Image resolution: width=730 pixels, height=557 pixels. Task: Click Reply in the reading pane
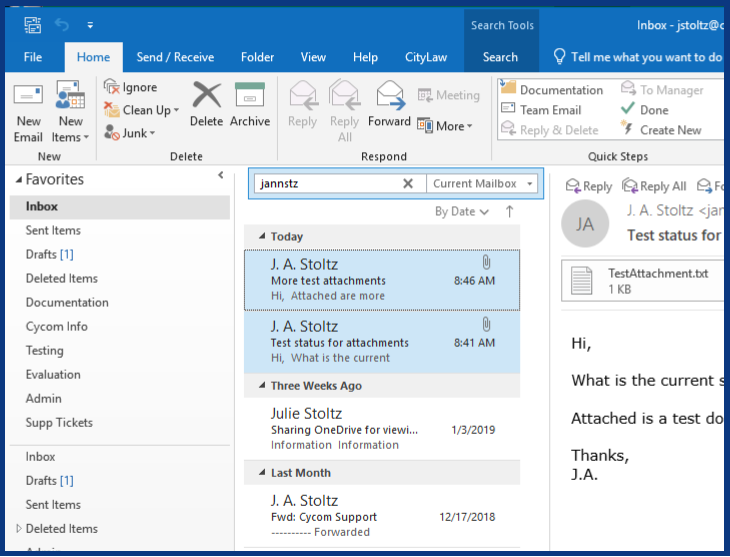[589, 186]
